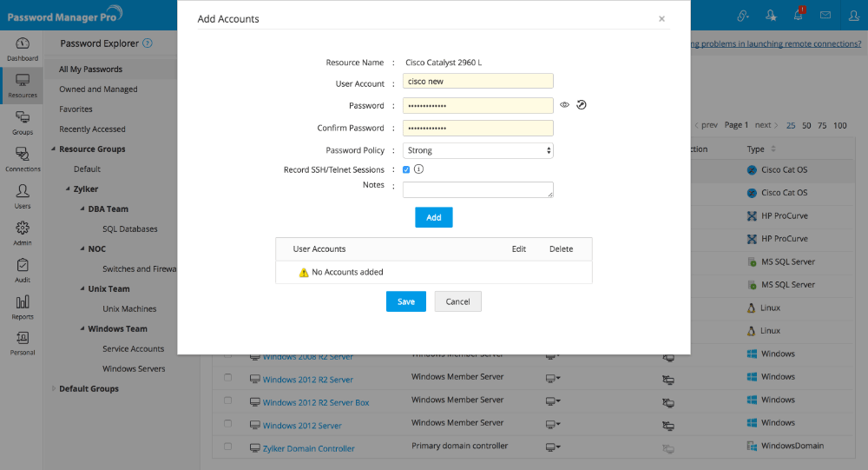
Task: Open the Password Policy dropdown
Action: (478, 150)
